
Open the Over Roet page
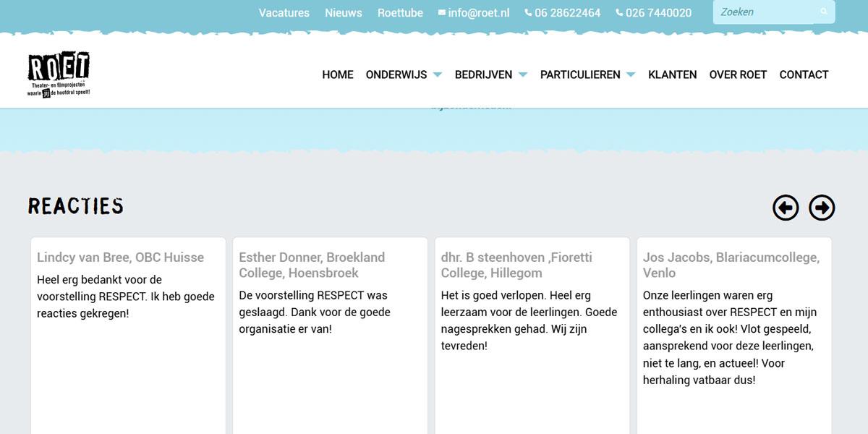[738, 75]
